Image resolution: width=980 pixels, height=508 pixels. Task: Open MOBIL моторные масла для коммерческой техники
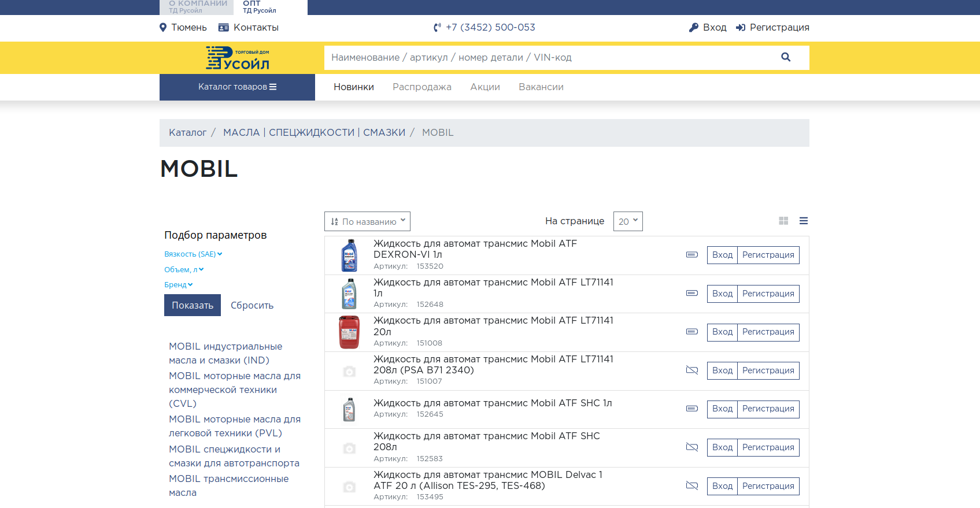pyautogui.click(x=235, y=390)
